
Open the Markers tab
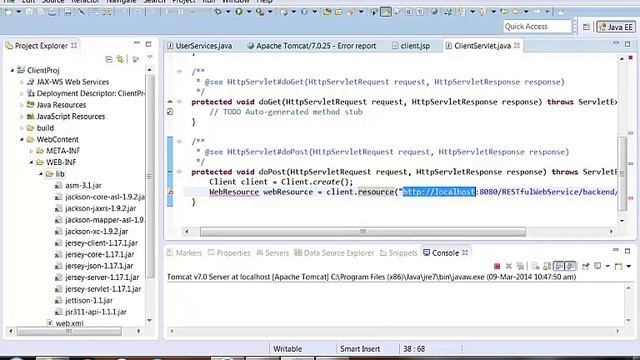pos(184,253)
